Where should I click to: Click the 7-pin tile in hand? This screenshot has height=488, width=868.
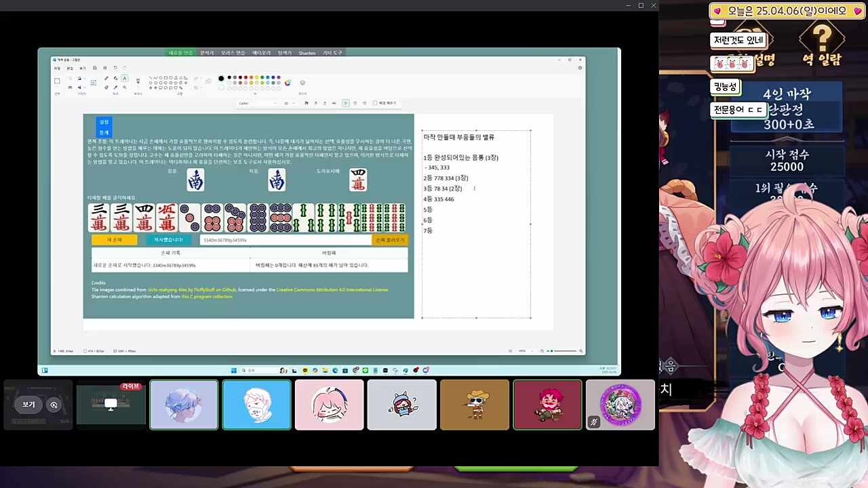pos(235,218)
